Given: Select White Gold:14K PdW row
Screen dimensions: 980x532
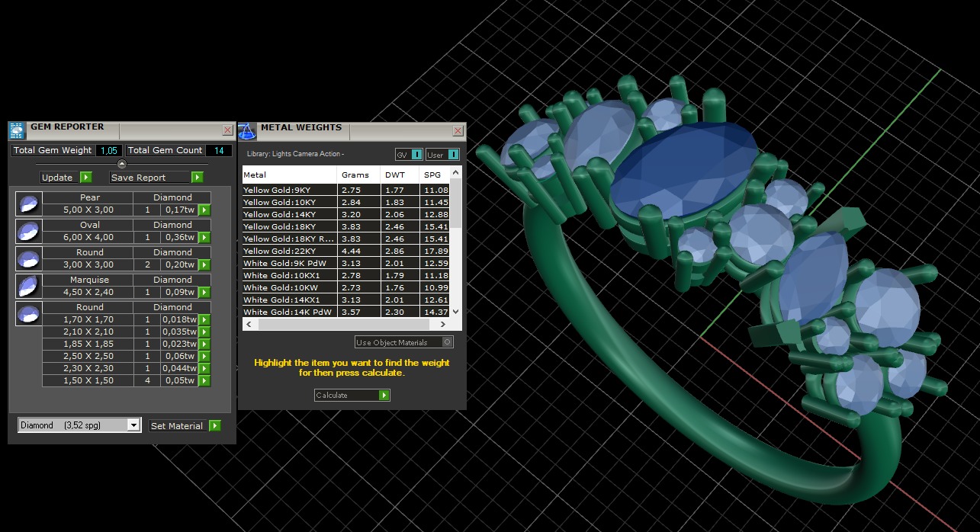Looking at the screenshot, I should click(346, 312).
